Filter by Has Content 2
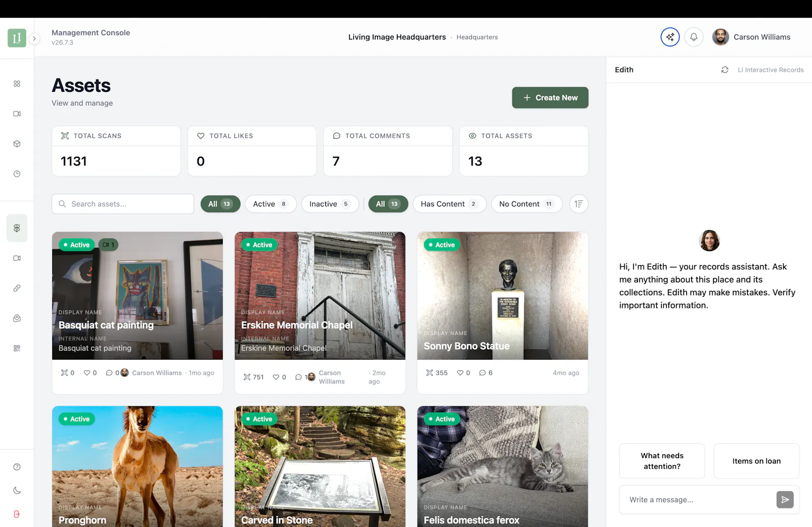The height and width of the screenshot is (527, 812). pyautogui.click(x=449, y=204)
